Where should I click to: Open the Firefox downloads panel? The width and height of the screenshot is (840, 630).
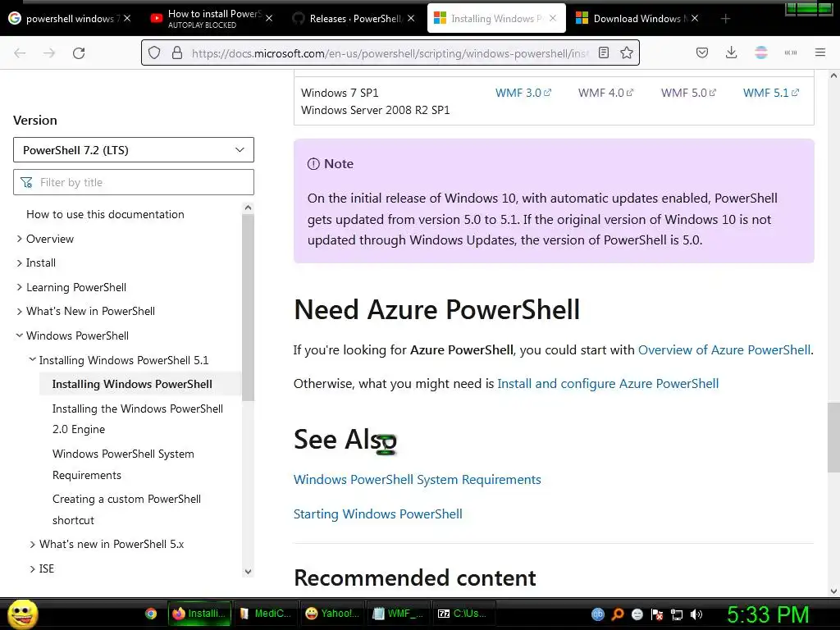[731, 52]
